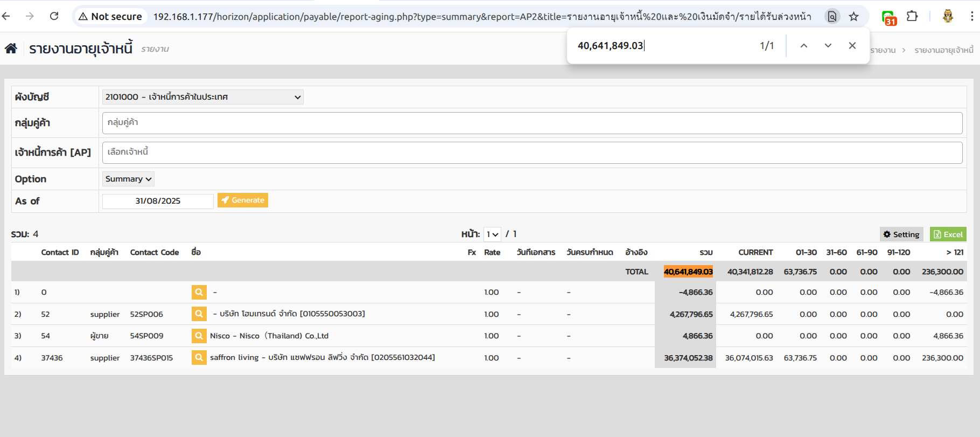Jump to next find-in-page match
The image size is (980, 437).
[x=828, y=46]
